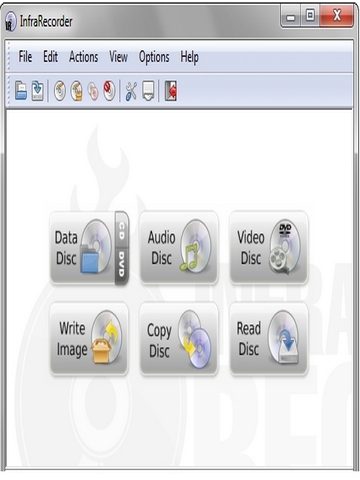Viewport: 360px width, 480px height.
Task: Open the Actions menu
Action: tap(83, 57)
